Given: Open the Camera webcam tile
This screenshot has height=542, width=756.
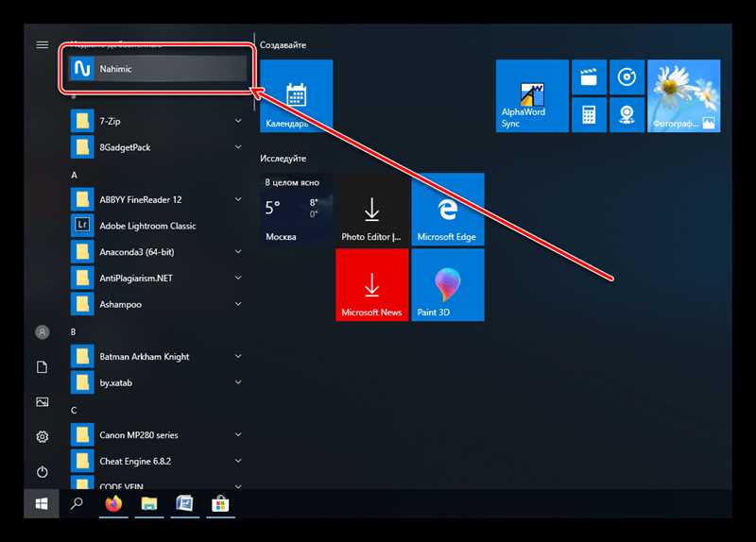Looking at the screenshot, I should pyautogui.click(x=627, y=114).
